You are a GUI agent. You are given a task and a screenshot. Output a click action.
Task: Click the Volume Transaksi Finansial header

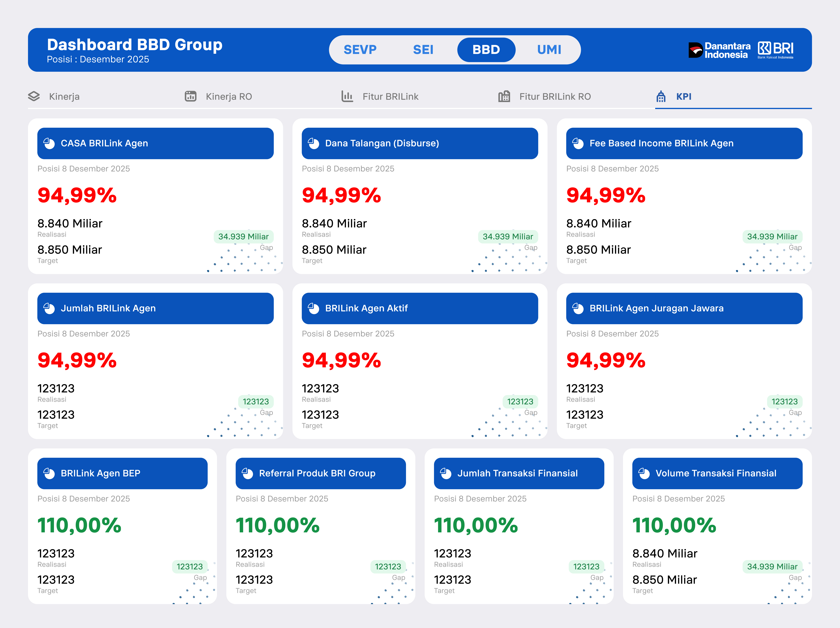click(717, 473)
